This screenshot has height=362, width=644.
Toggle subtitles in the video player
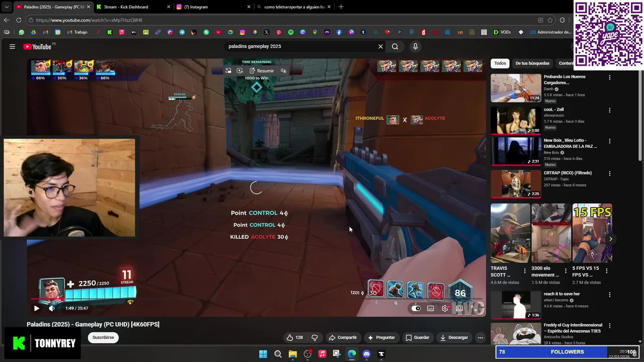click(x=431, y=308)
